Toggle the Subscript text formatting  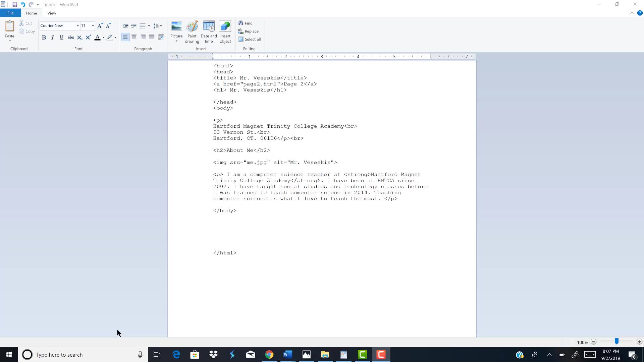pyautogui.click(x=79, y=37)
